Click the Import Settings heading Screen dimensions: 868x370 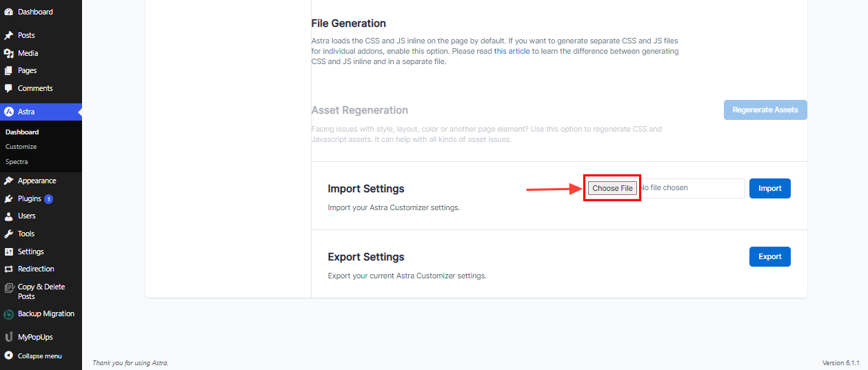tap(366, 189)
